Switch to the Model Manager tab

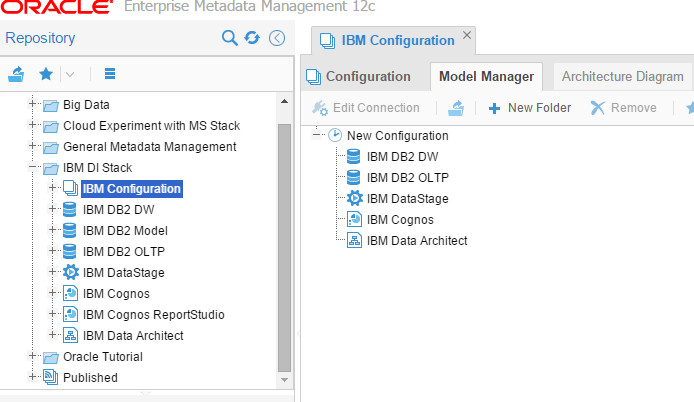pos(486,77)
